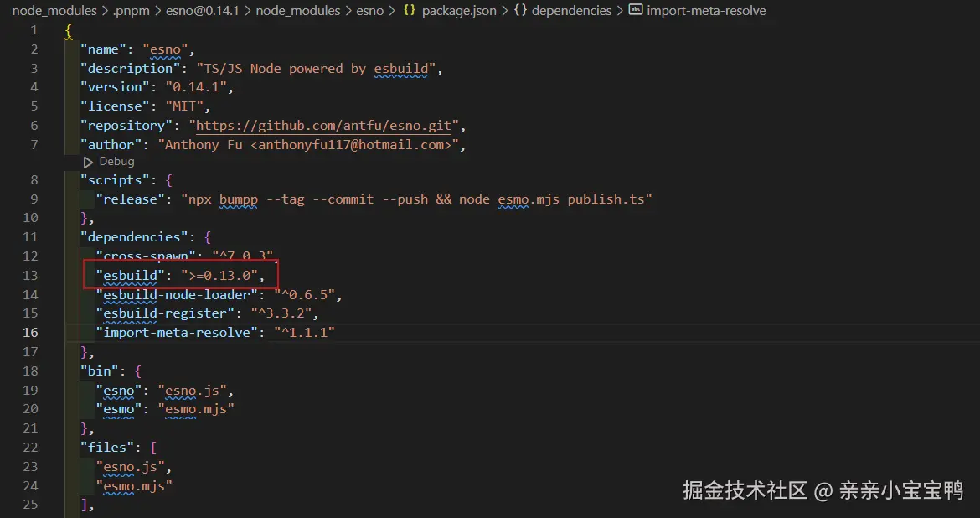Image resolution: width=980 pixels, height=518 pixels.
Task: Click the version value "0.14.1"
Action: click(196, 87)
